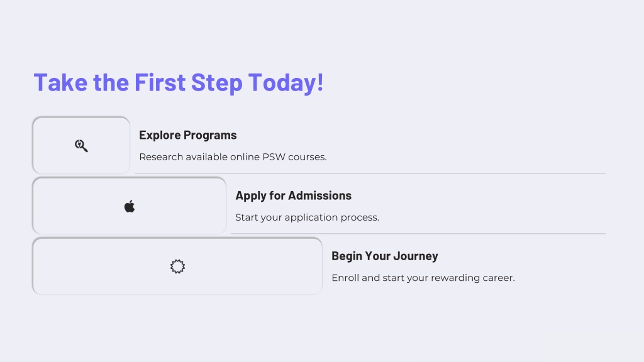Select the Apply for Admissions heading
Viewport: 644px width, 362px height.
click(293, 195)
